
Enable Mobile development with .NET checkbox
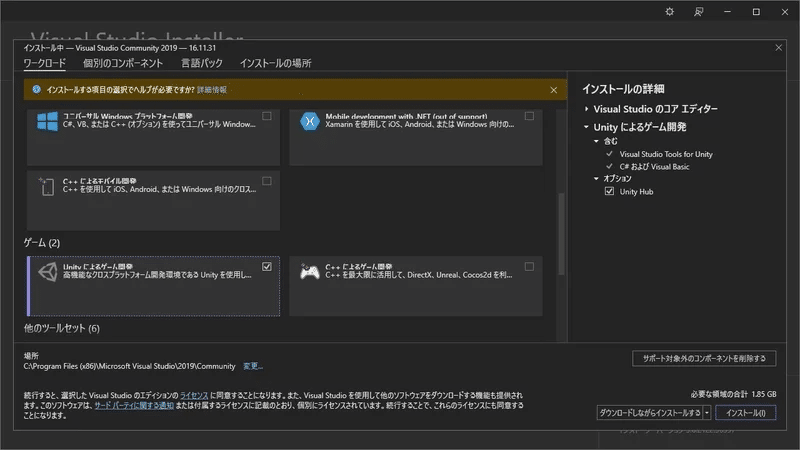pos(529,116)
